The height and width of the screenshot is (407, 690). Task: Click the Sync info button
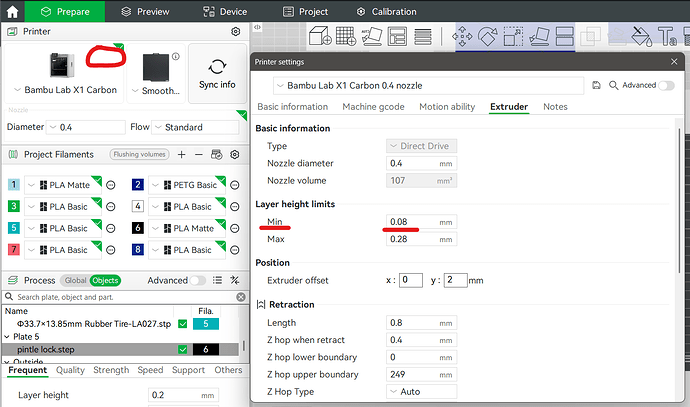[x=217, y=73]
